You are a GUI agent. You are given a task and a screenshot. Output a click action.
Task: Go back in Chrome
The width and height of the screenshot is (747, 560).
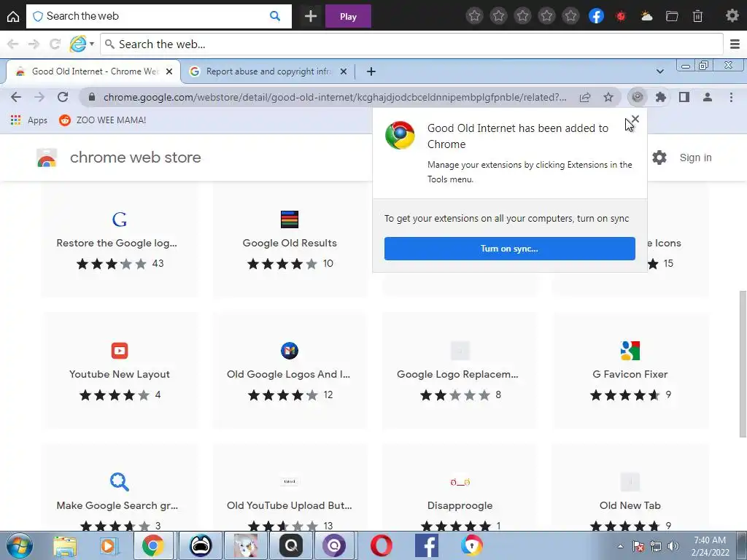point(16,97)
